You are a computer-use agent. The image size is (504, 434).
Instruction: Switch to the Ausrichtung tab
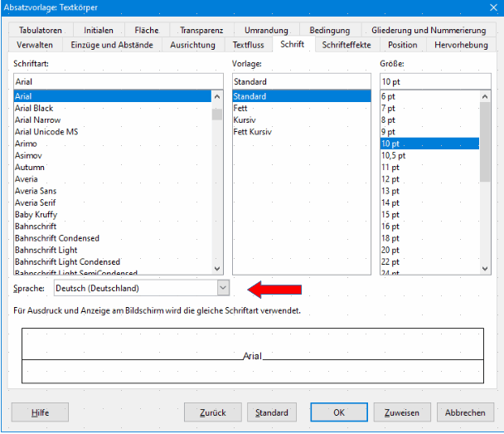(192, 45)
